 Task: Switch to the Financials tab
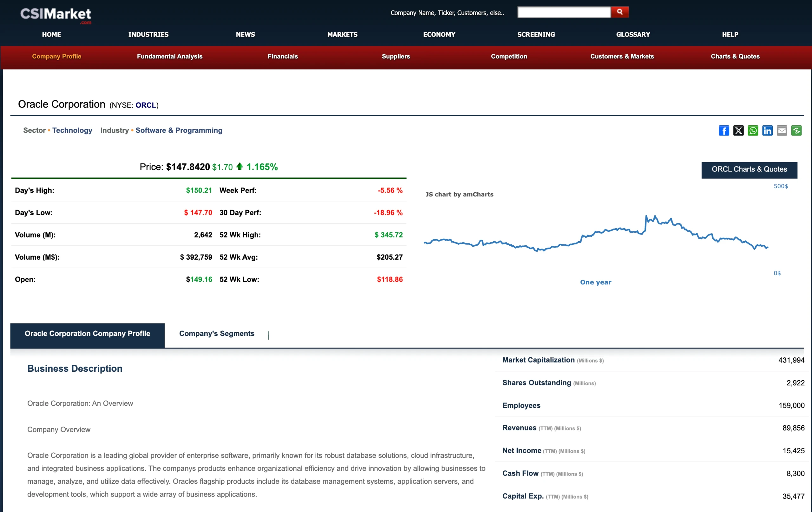coord(283,57)
